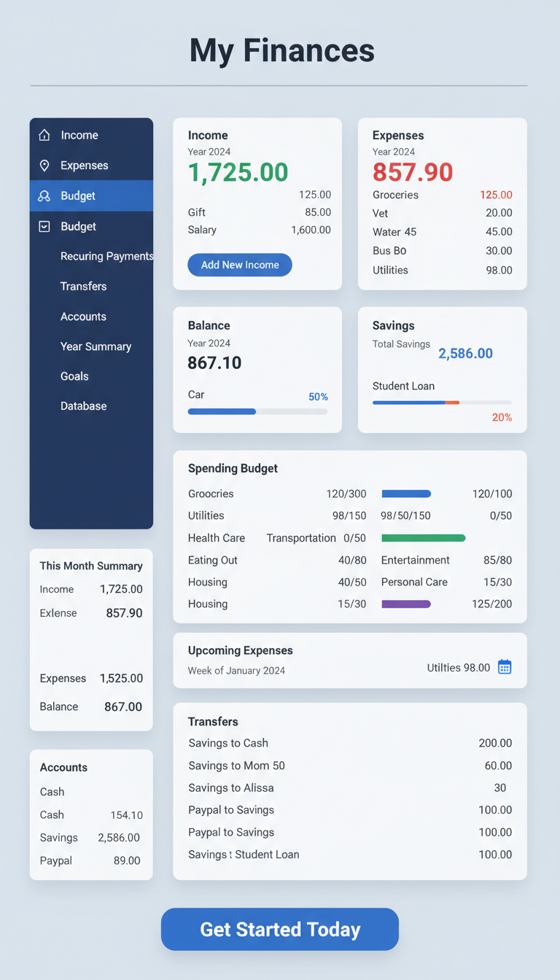Click the location pin icon beside Expenses

pos(44,166)
